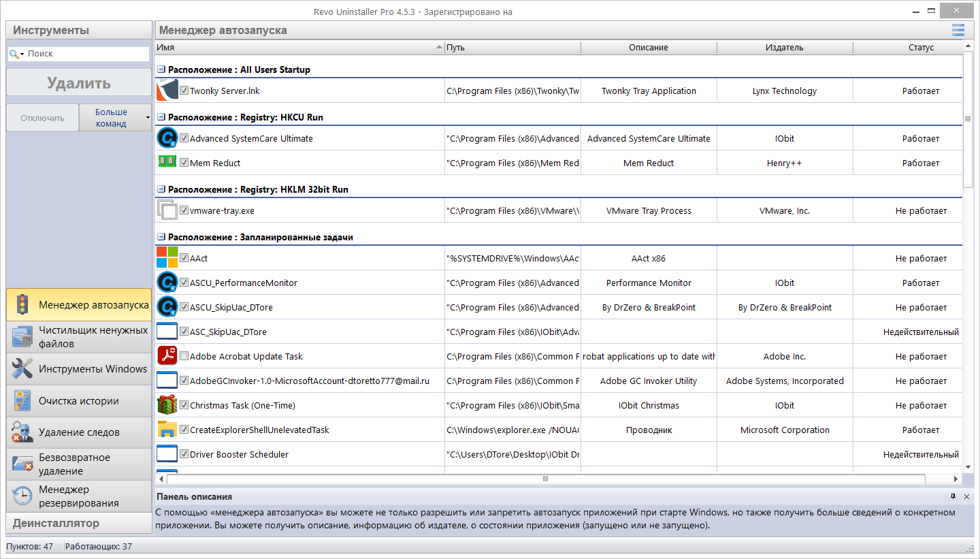Click the CreateExplorerShellUnelevatedTask folder icon

[167, 430]
